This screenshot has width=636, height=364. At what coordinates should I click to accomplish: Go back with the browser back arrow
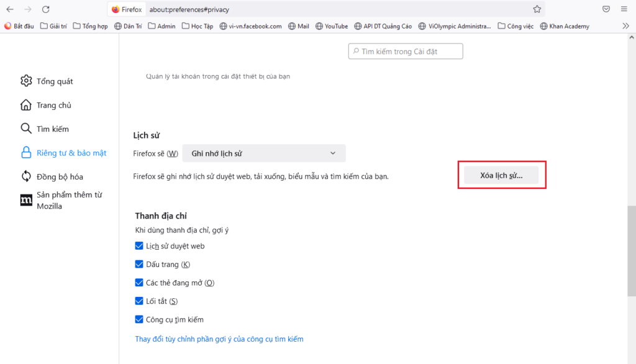[10, 9]
